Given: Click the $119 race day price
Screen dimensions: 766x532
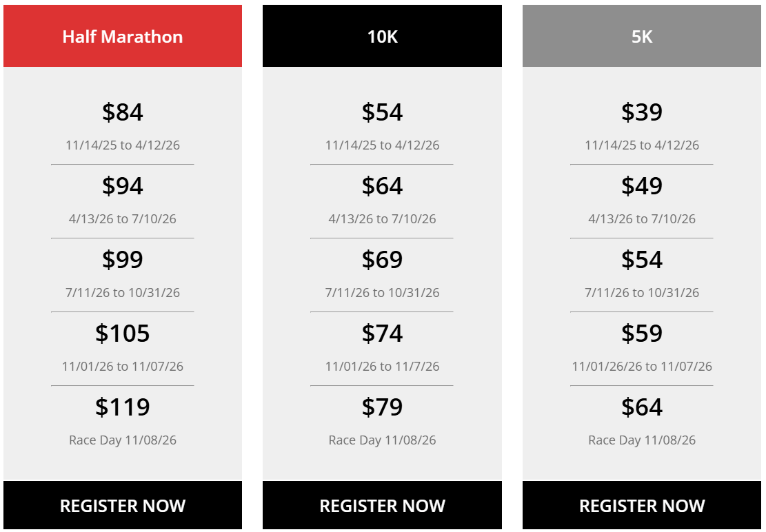Looking at the screenshot, I should tap(123, 407).
